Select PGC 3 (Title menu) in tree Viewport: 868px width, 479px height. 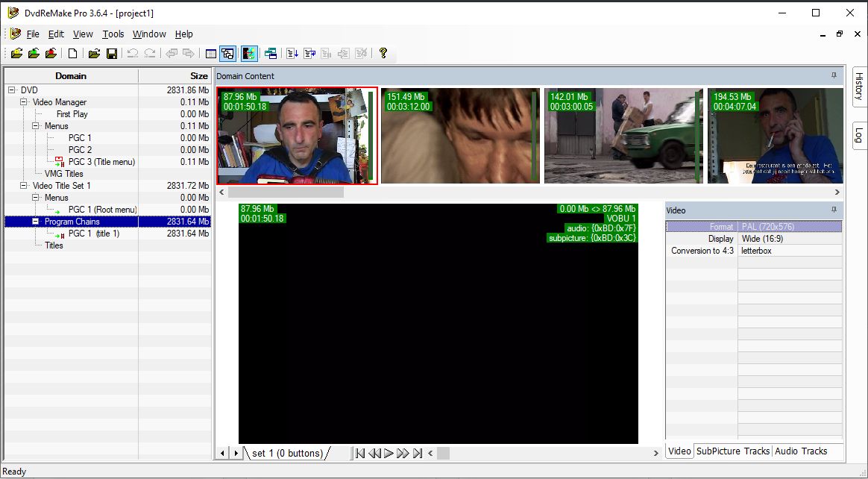click(102, 162)
